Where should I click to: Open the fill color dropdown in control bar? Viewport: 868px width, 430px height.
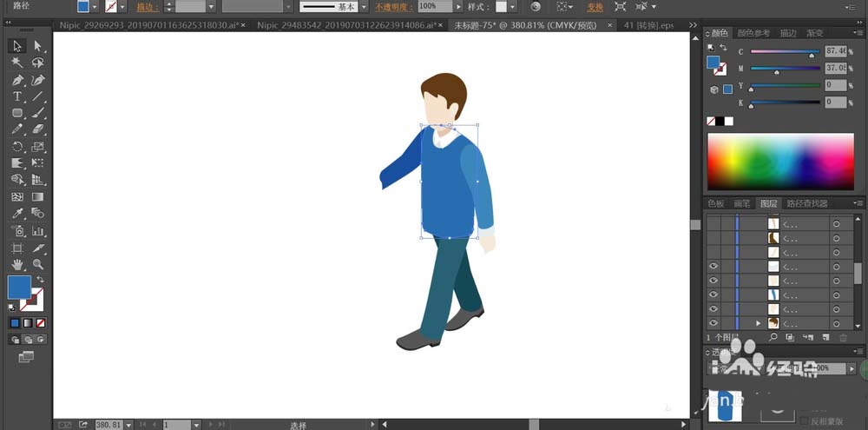pos(95,6)
